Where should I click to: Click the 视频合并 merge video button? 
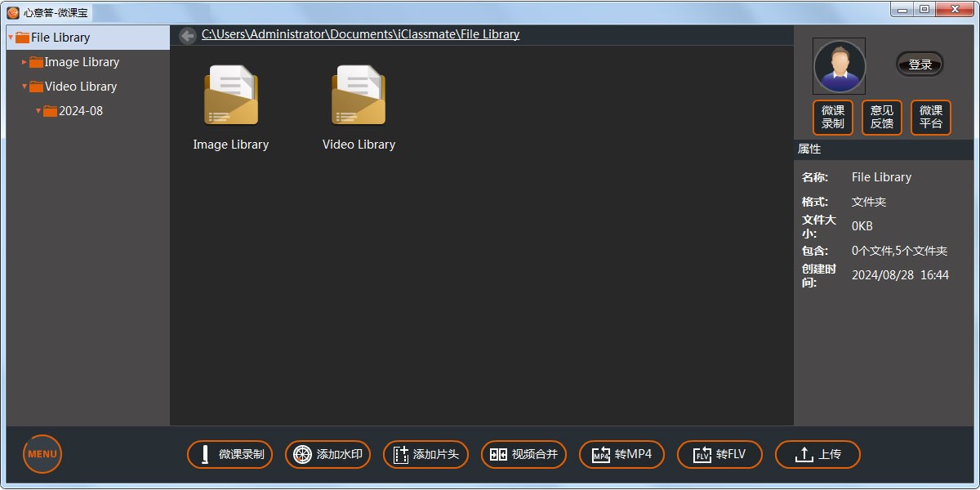coord(524,454)
